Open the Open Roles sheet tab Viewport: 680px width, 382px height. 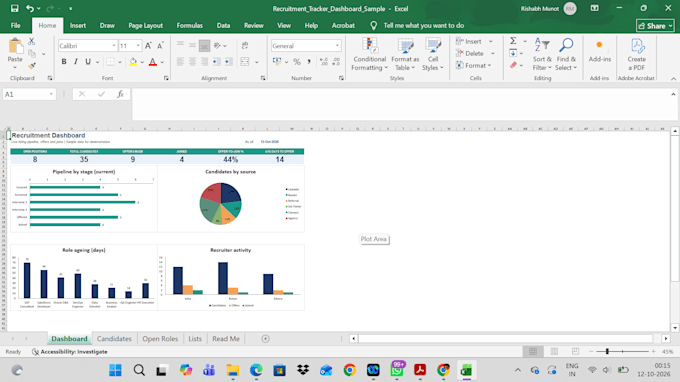point(160,339)
